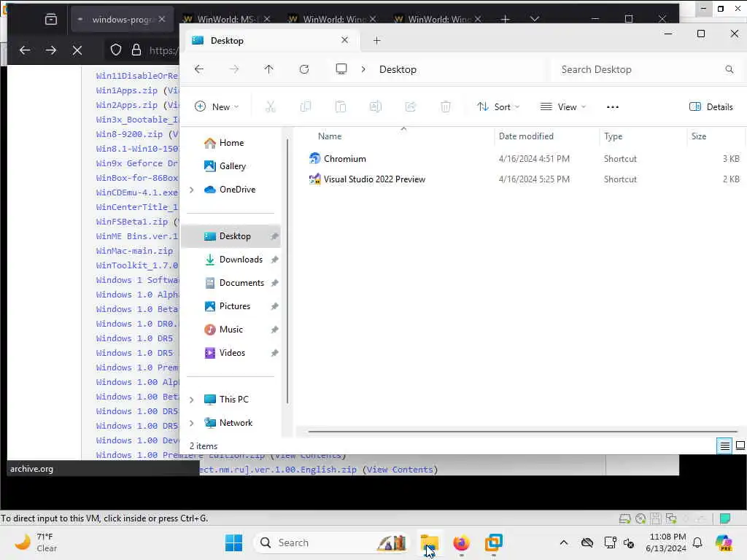This screenshot has height=560, width=747.
Task: Open the Sort dropdown menu
Action: [498, 106]
